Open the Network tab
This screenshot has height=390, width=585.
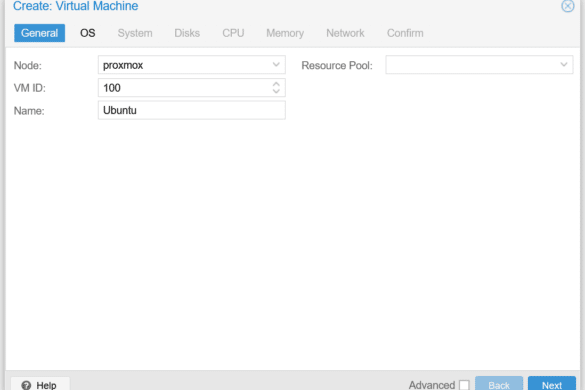point(345,33)
